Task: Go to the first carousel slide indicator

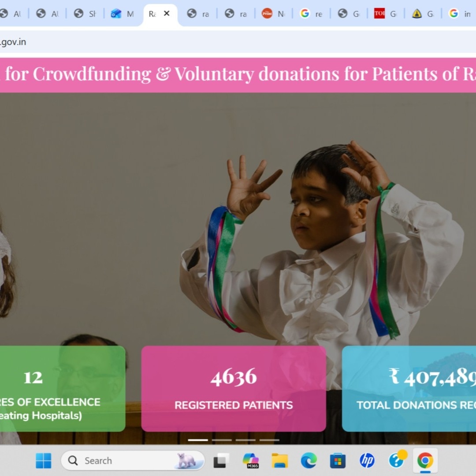Action: pos(198,440)
